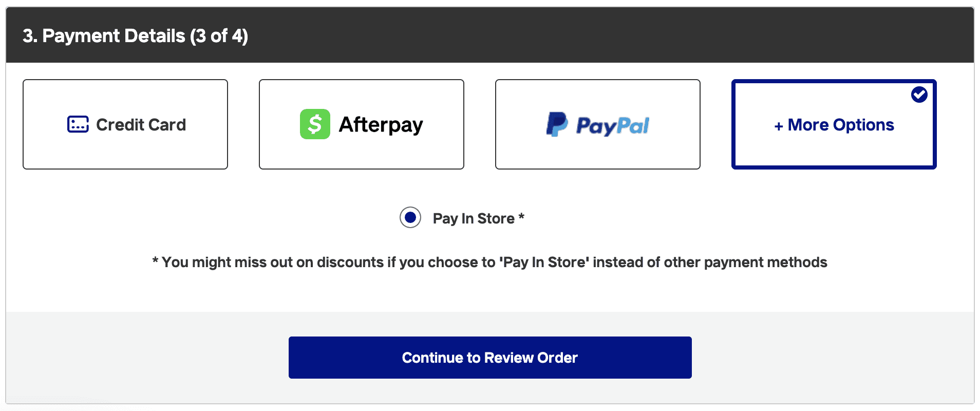Screen dimensions: 980x411
Task: Click the credit card icon
Action: coord(78,124)
